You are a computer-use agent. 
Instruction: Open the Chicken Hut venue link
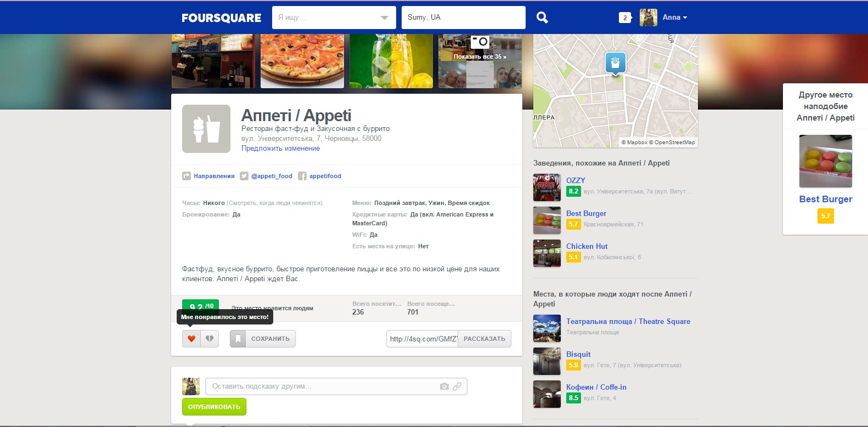[587, 246]
